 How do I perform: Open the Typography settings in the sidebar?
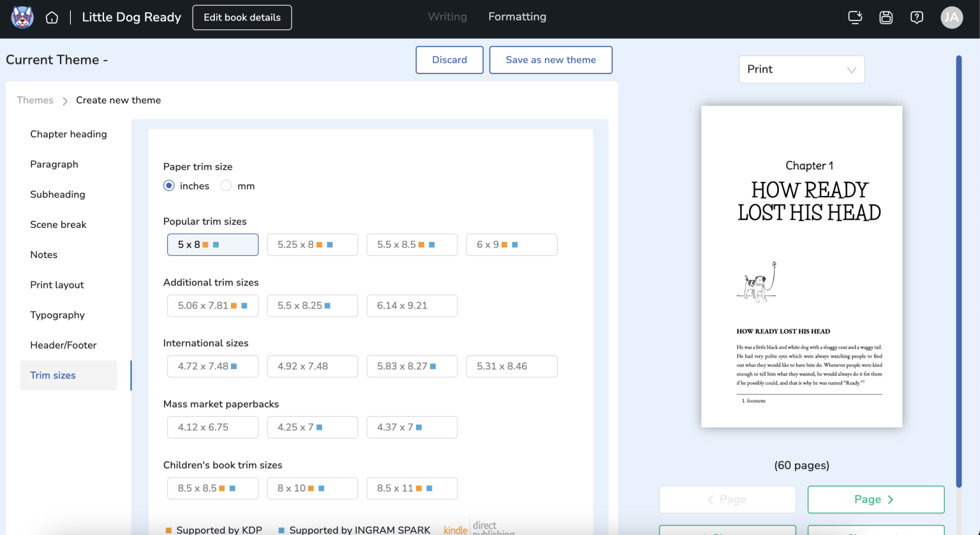(x=57, y=315)
